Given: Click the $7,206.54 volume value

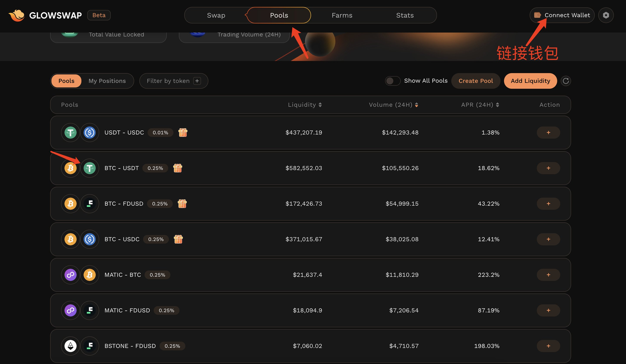Looking at the screenshot, I should point(404,310).
